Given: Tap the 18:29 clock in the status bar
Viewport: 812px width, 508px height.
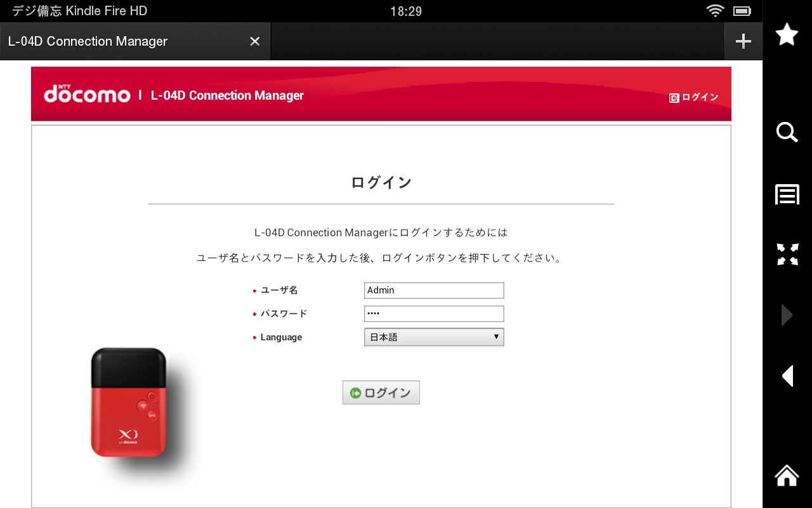Looking at the screenshot, I should coord(406,11).
